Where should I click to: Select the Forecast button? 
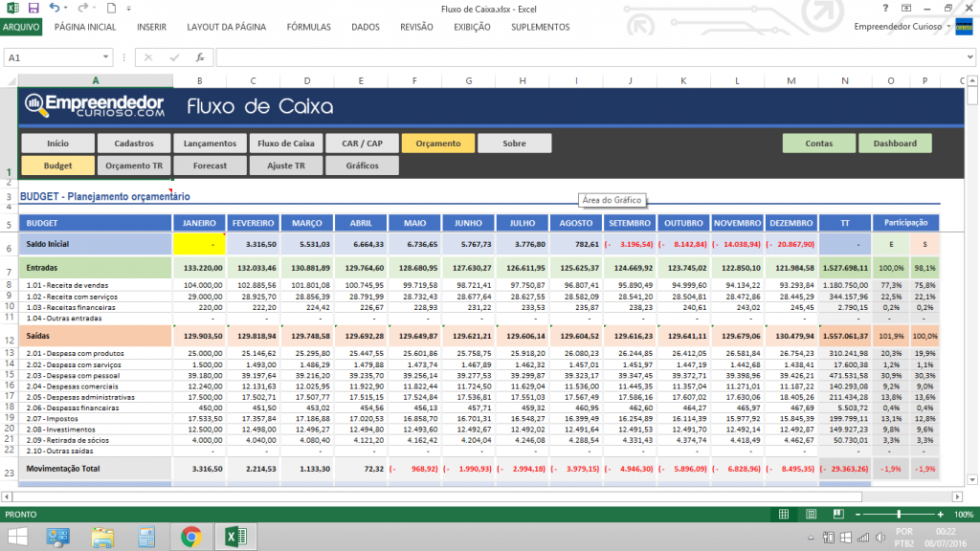210,165
